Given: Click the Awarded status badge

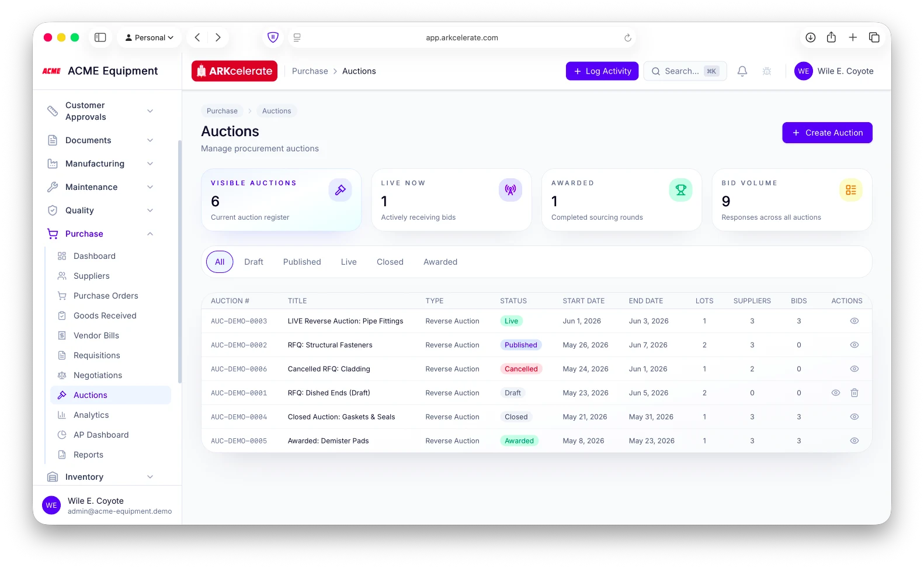Looking at the screenshot, I should pos(519,441).
